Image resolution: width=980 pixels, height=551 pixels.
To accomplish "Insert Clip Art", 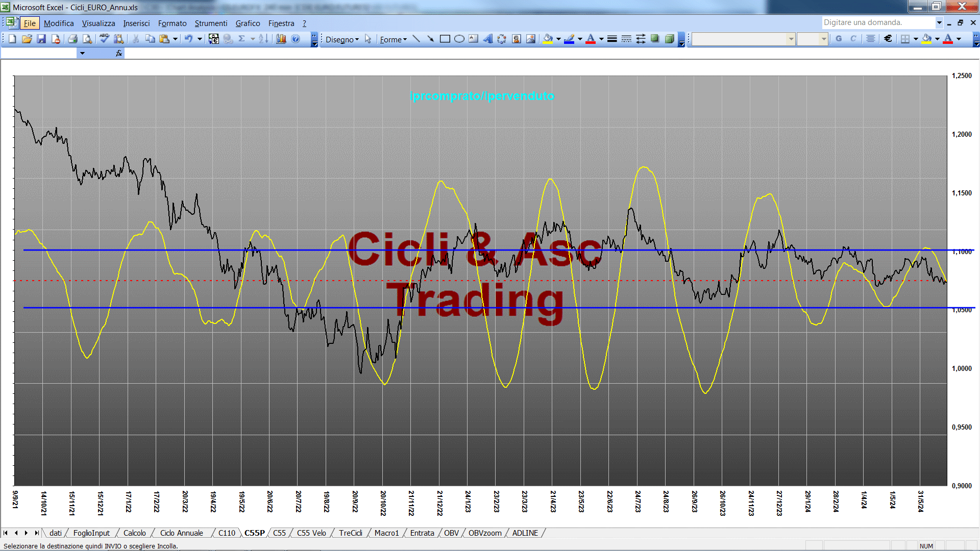I will pyautogui.click(x=517, y=39).
